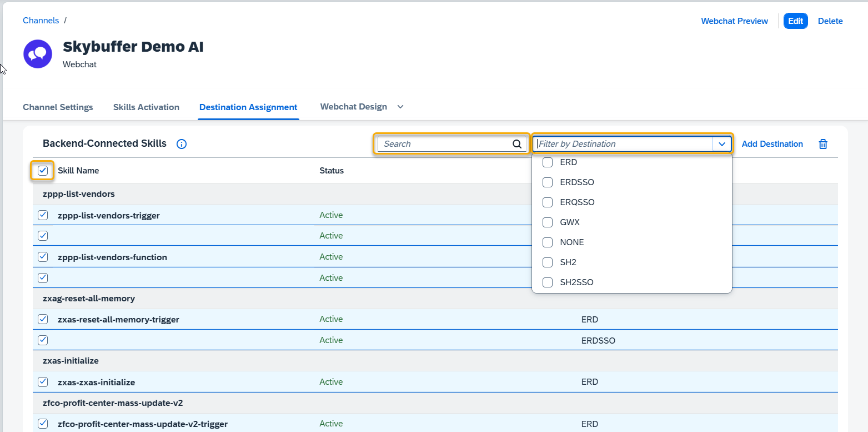Check the ERDSSO filter option
The image size is (868, 432).
[x=548, y=182]
